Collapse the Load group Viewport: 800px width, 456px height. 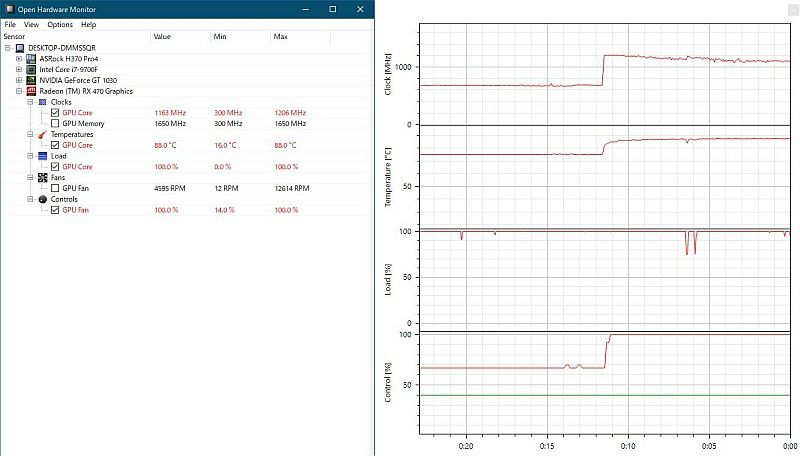pos(30,156)
